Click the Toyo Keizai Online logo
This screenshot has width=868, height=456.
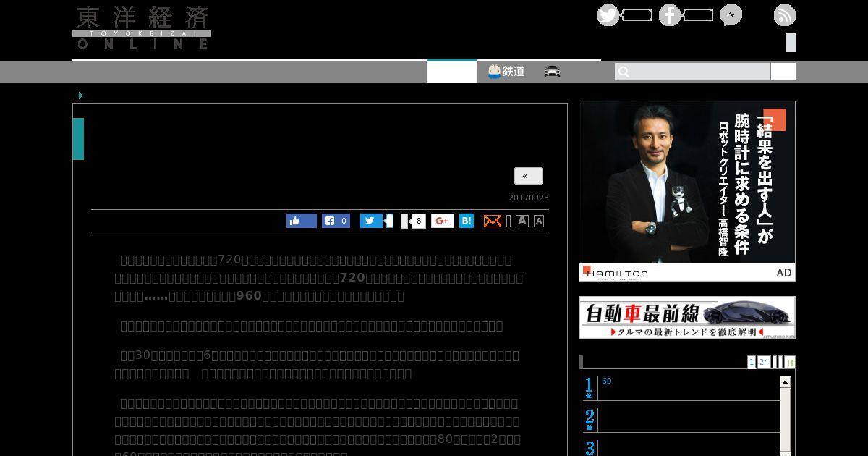142,28
